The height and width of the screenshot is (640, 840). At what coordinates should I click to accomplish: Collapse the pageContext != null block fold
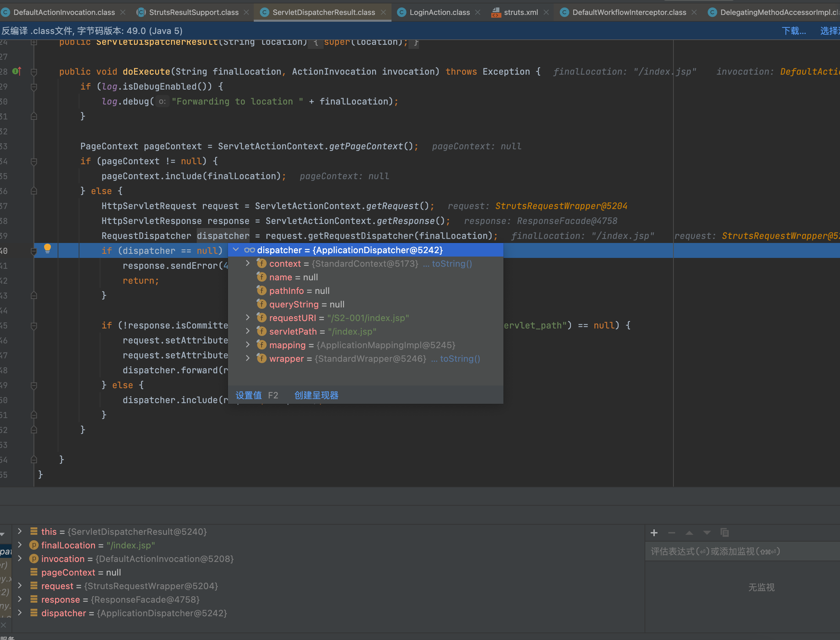pyautogui.click(x=34, y=161)
